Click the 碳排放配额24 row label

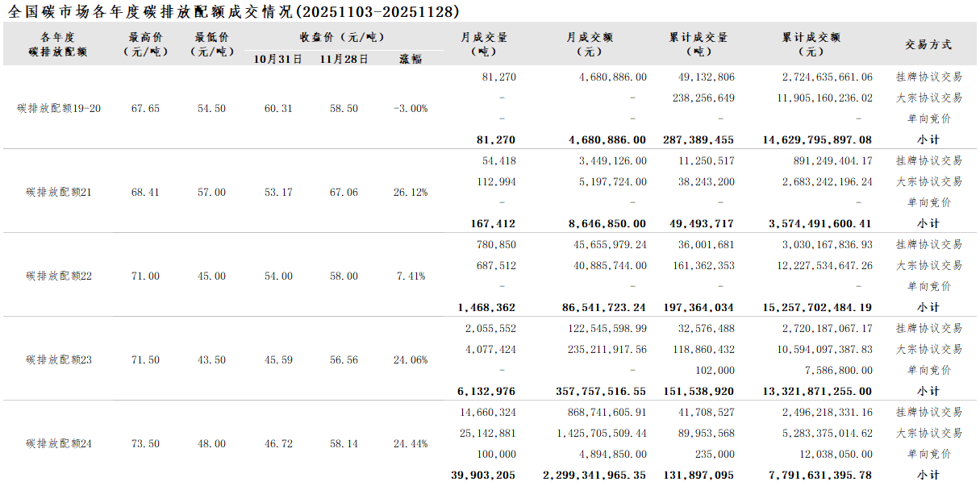tap(59, 444)
